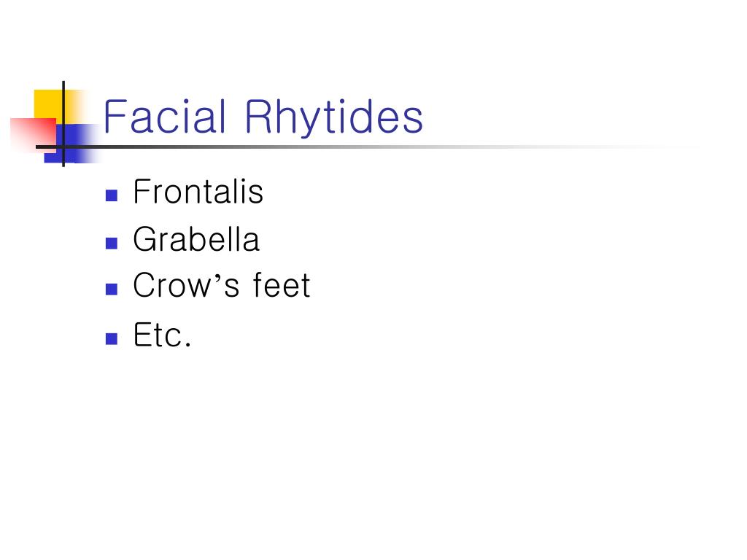
Task: Select the 'Crow's feet' bullet line
Action: tap(222, 285)
